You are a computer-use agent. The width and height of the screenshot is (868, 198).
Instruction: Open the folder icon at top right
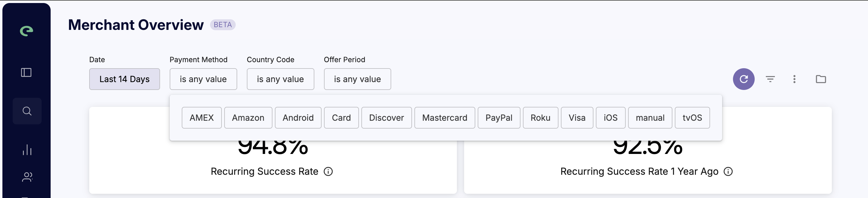click(820, 79)
